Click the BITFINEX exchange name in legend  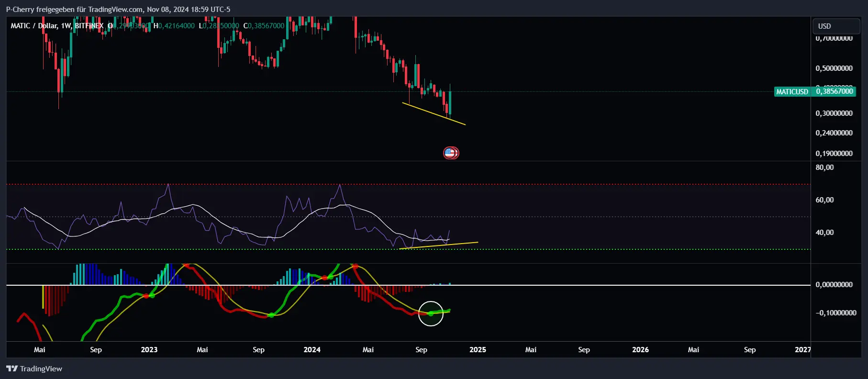(89, 26)
